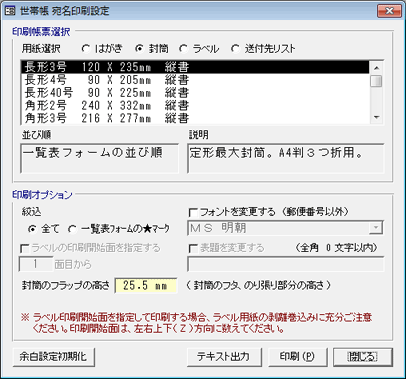The width and height of the screenshot is (406, 379).
Task: Choose 長形3号 120 X 235mm row
Action: pos(195,67)
